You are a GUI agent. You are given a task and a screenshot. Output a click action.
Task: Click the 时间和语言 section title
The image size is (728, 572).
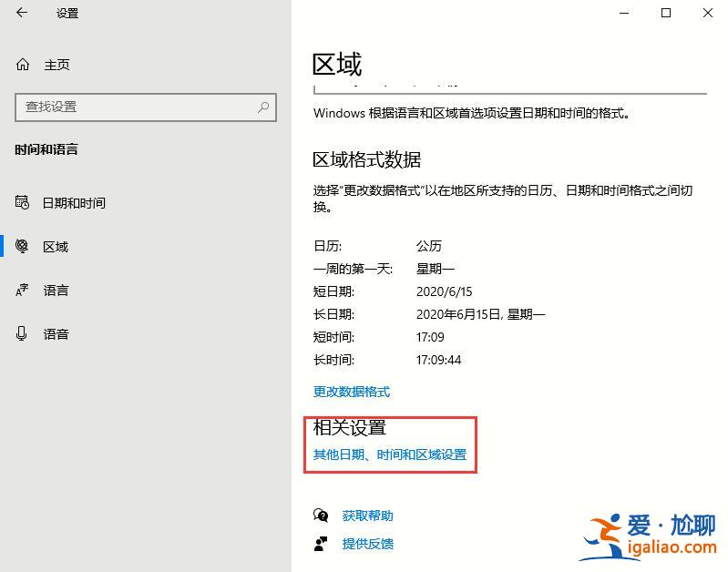pos(46,149)
